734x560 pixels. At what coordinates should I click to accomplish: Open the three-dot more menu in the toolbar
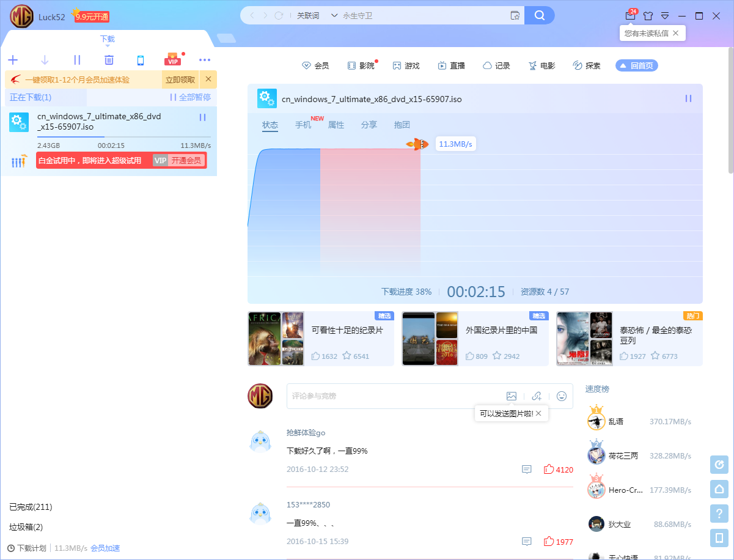205,60
